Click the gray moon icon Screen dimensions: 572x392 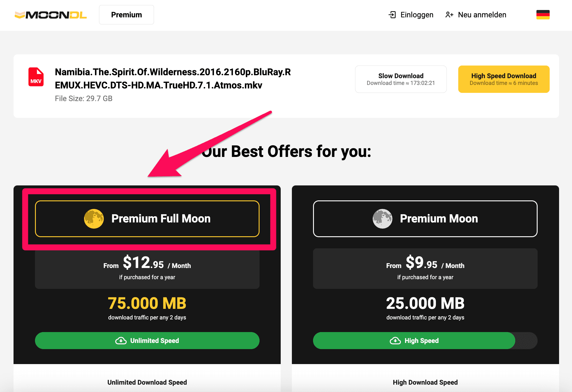click(382, 219)
